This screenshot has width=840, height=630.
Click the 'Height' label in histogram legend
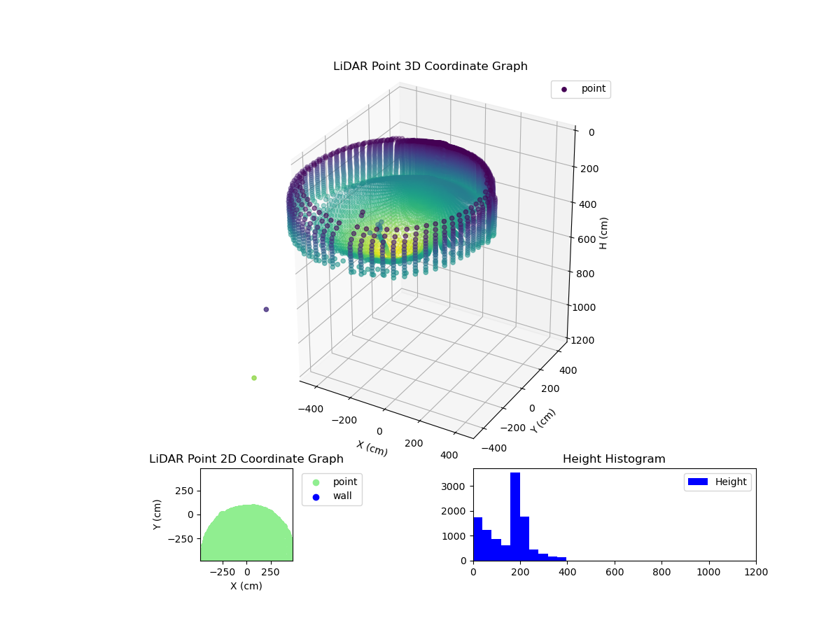point(731,482)
